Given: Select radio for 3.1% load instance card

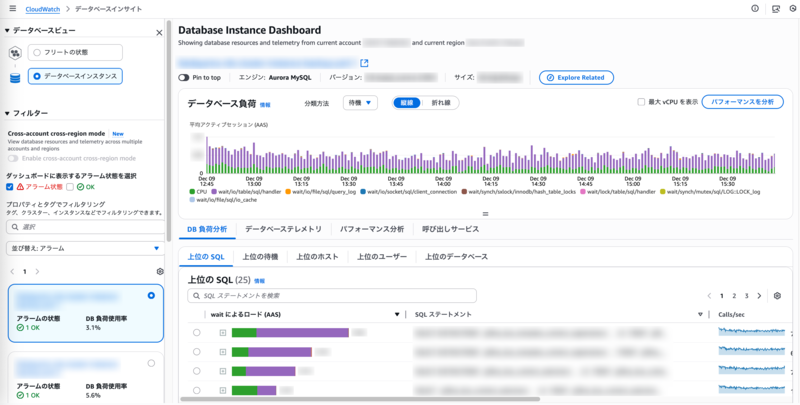Looking at the screenshot, I should [x=151, y=295].
